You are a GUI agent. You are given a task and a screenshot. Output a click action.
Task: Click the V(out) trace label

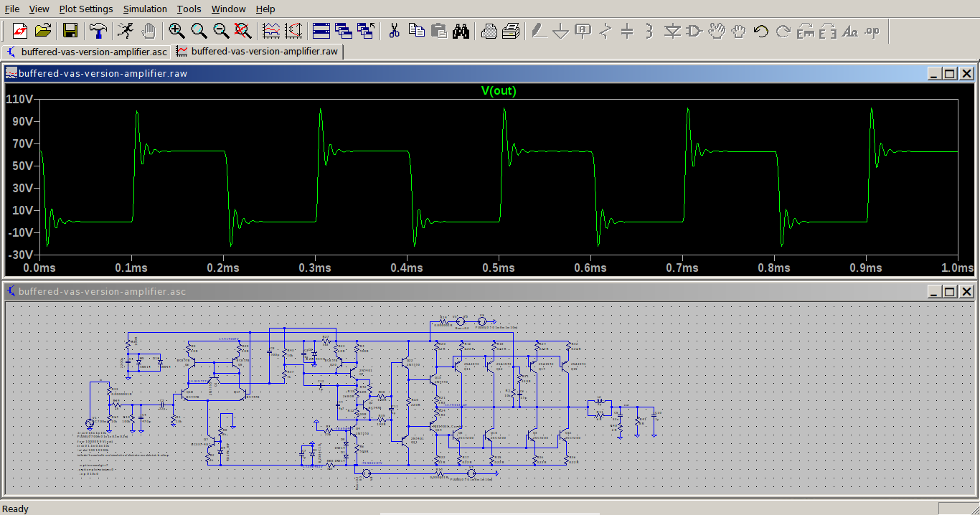499,91
